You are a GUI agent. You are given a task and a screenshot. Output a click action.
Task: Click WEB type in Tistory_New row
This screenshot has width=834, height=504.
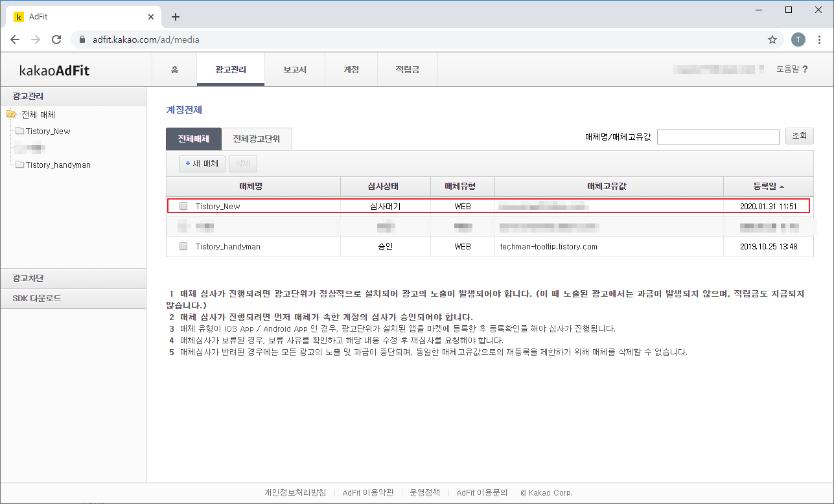[463, 206]
